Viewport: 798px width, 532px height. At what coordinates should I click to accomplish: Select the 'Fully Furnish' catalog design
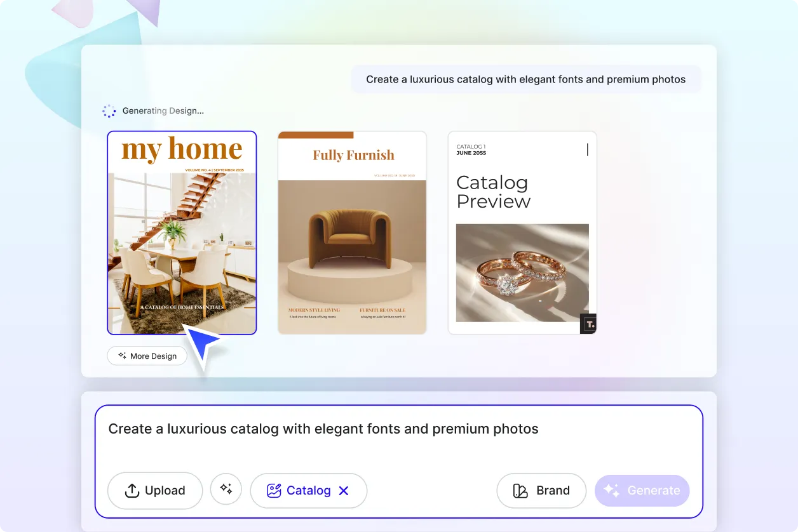(352, 232)
